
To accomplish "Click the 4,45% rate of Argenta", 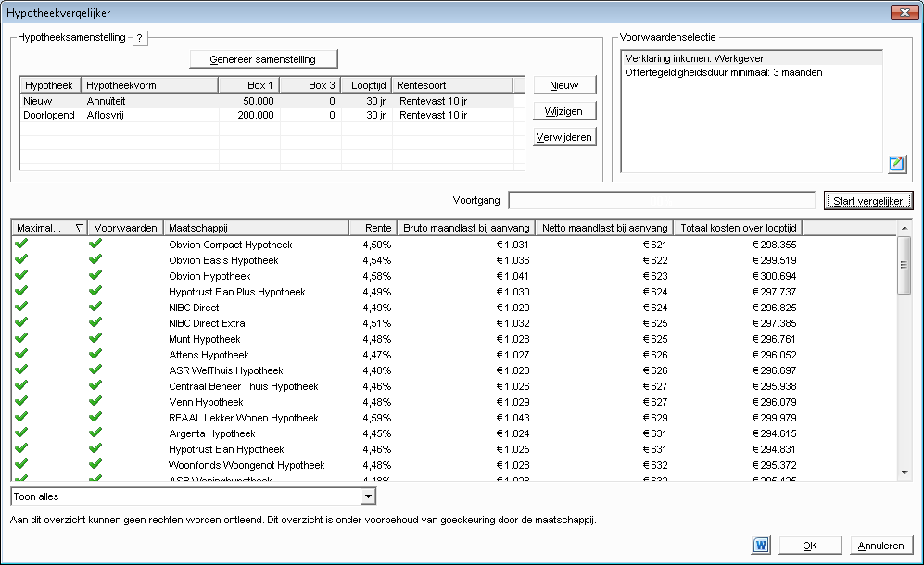I will click(377, 433).
